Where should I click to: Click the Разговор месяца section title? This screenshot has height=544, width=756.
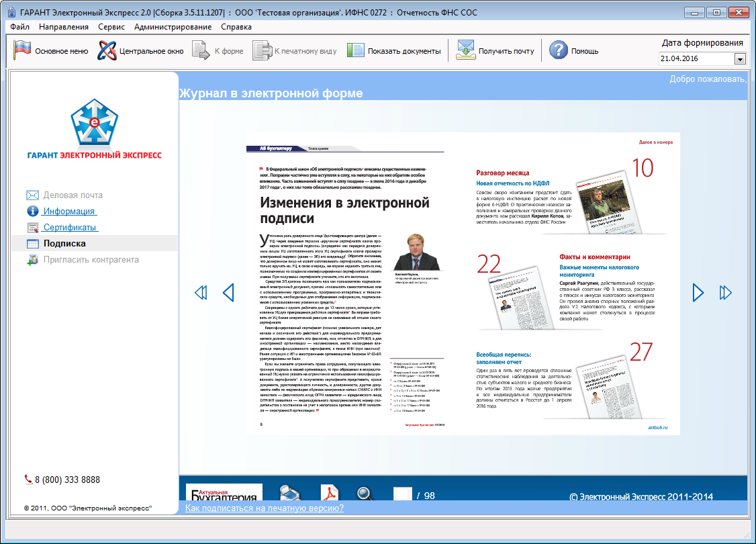502,173
